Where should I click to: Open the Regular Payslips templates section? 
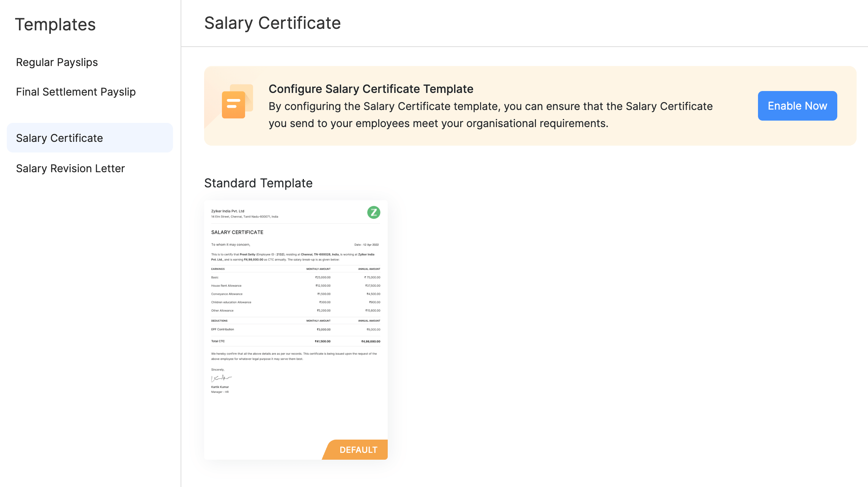pos(57,62)
